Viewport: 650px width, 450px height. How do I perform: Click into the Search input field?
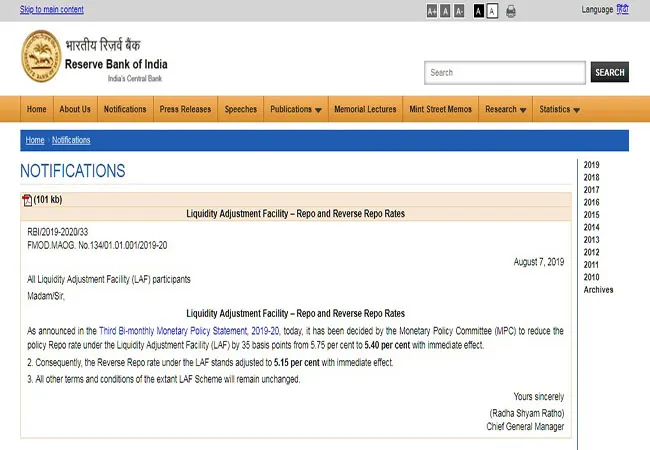pos(505,73)
